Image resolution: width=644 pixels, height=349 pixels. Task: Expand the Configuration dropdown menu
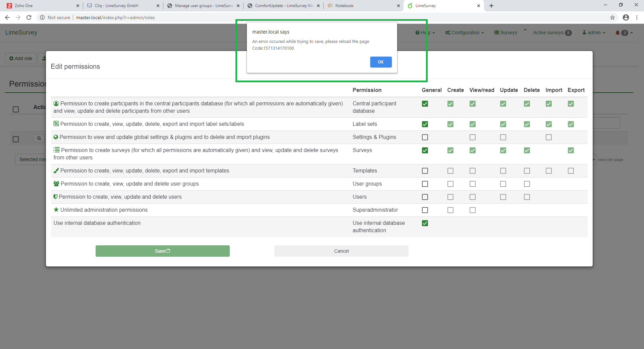(x=465, y=33)
